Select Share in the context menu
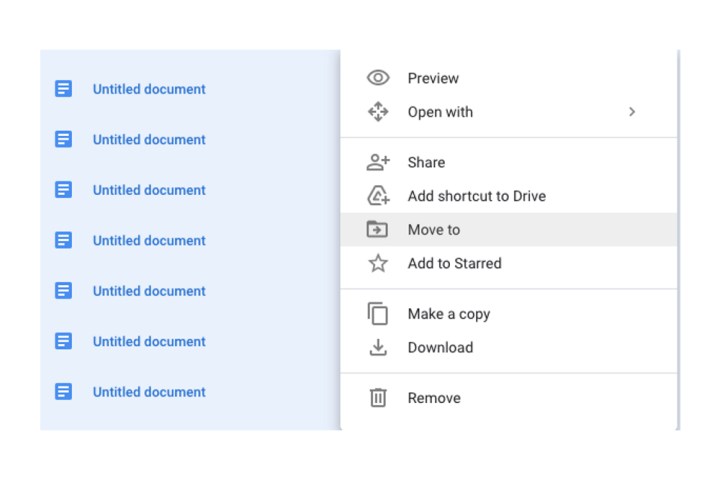This screenshot has width=720, height=480. (509, 162)
